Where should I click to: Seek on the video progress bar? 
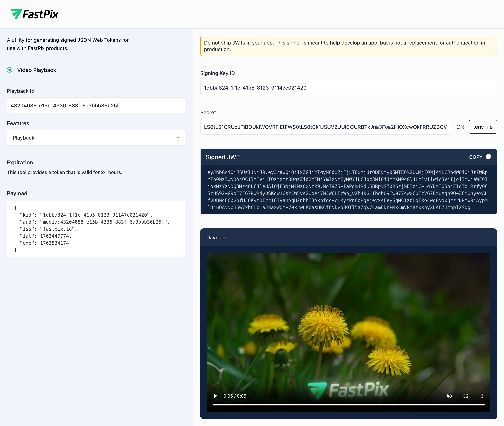pyautogui.click(x=348, y=404)
